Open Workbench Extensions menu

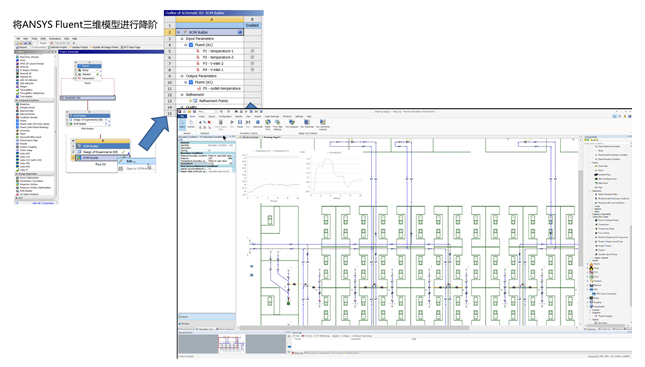55,39
